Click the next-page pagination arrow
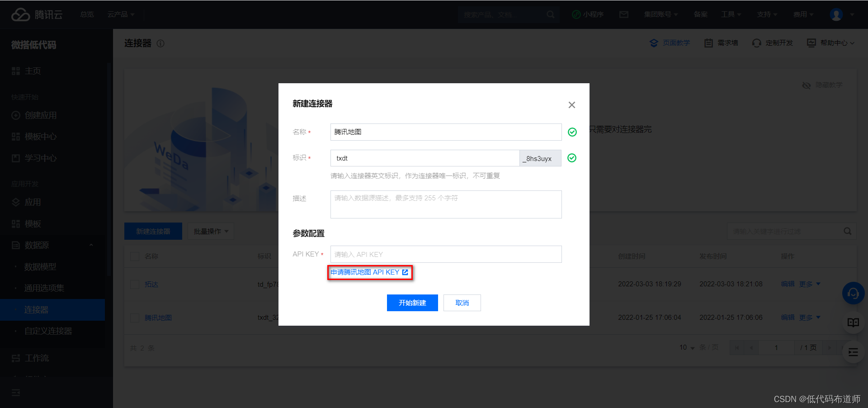Viewport: 868px width, 408px height. click(829, 348)
